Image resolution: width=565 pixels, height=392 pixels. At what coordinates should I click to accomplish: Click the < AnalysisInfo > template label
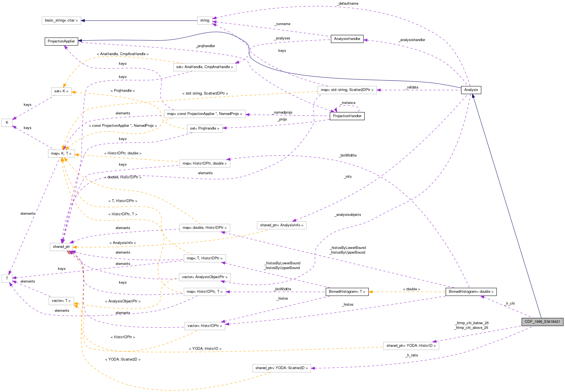pyautogui.click(x=123, y=243)
